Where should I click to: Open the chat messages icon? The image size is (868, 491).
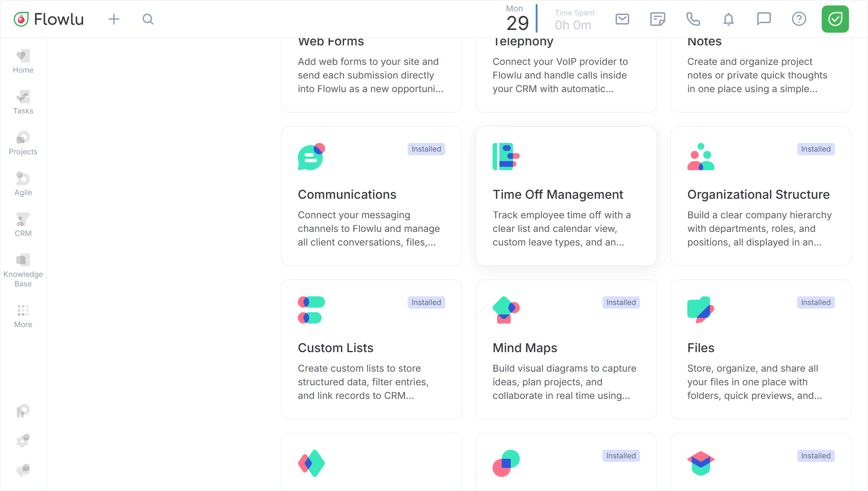click(x=764, y=19)
